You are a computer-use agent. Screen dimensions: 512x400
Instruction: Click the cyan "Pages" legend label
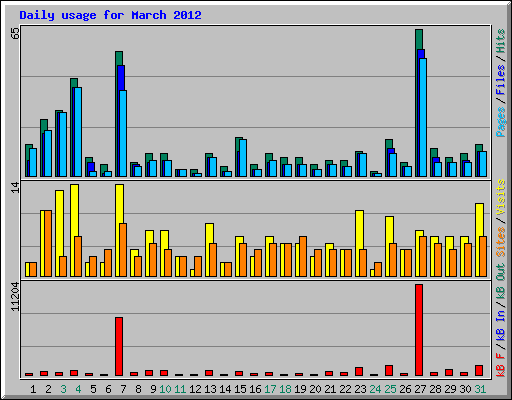(501, 122)
